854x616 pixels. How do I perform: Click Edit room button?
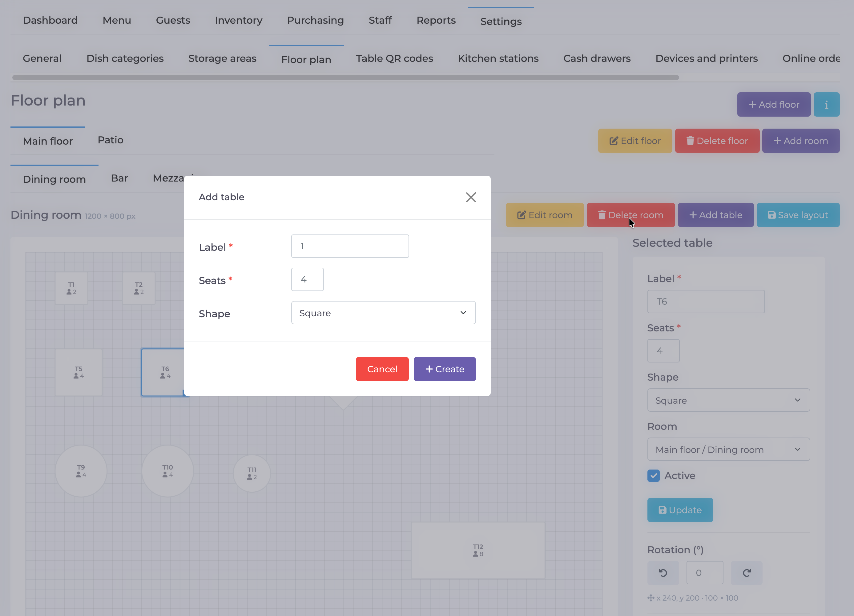pos(545,215)
